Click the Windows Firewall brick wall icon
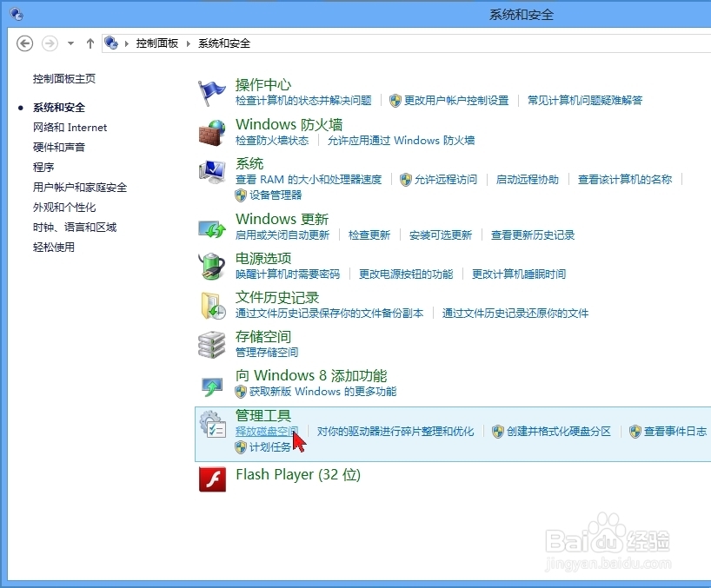Viewport: 711px width, 588px height. click(x=212, y=133)
